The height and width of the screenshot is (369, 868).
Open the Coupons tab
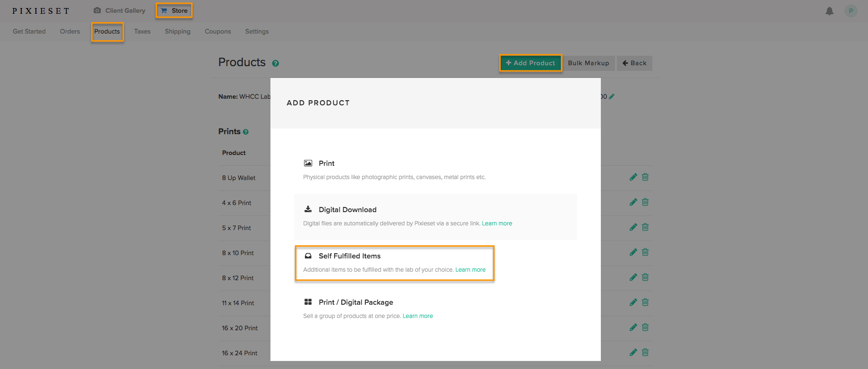pyautogui.click(x=218, y=32)
